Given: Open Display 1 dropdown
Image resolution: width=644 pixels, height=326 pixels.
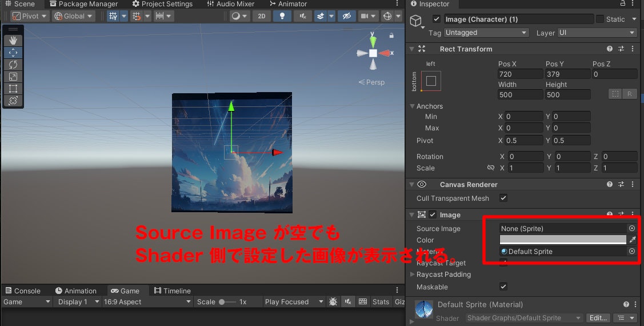Looking at the screenshot, I should pos(78,302).
